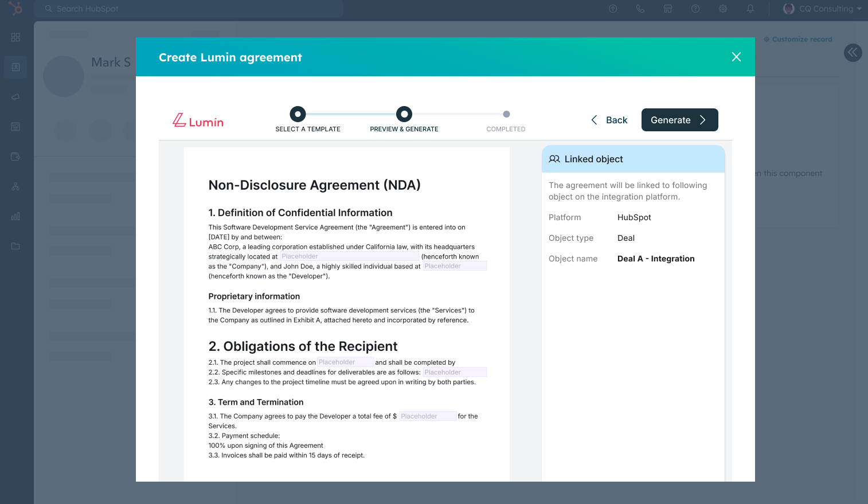Open the content document icon in the sidebar

click(15, 127)
